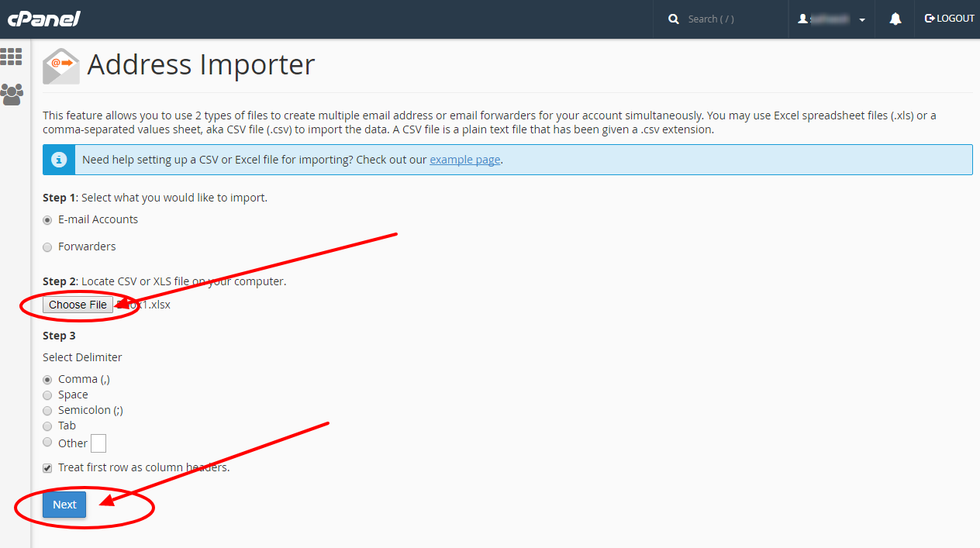Open the home grid icon in sidebar
The width and height of the screenshot is (980, 548).
11,57
